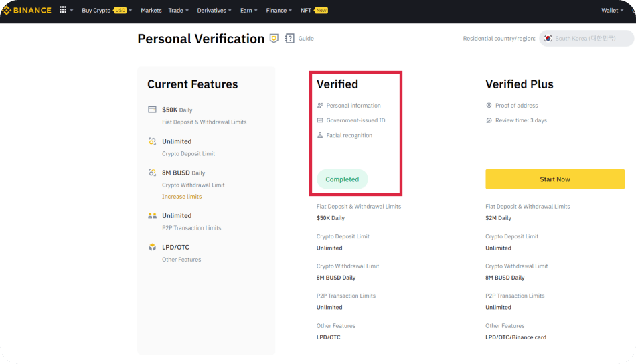
Task: Click the Personal Verification heading
Action: point(201,39)
